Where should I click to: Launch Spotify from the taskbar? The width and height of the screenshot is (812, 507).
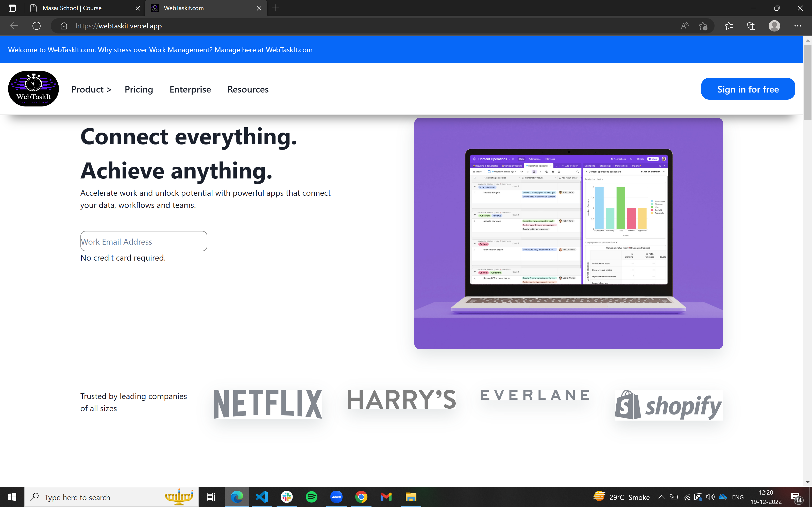[x=311, y=497]
